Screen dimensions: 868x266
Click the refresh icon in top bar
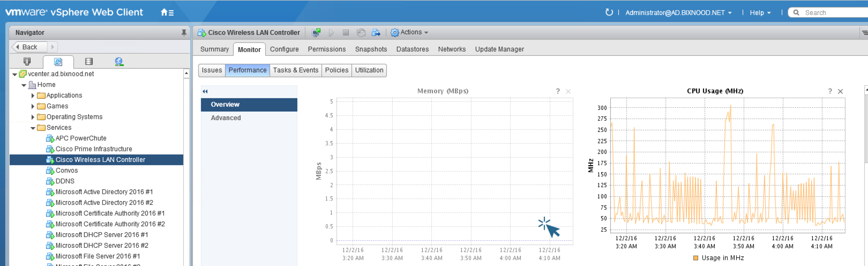[609, 13]
